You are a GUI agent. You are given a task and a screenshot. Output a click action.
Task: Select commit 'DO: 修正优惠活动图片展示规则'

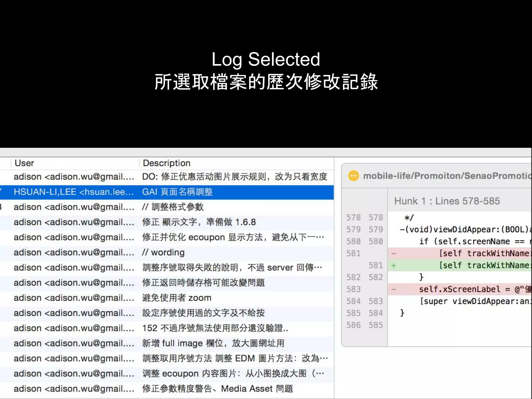pos(167,177)
